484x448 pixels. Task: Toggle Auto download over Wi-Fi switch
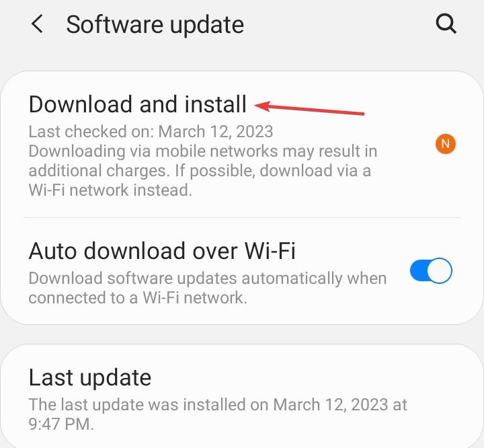click(x=431, y=270)
